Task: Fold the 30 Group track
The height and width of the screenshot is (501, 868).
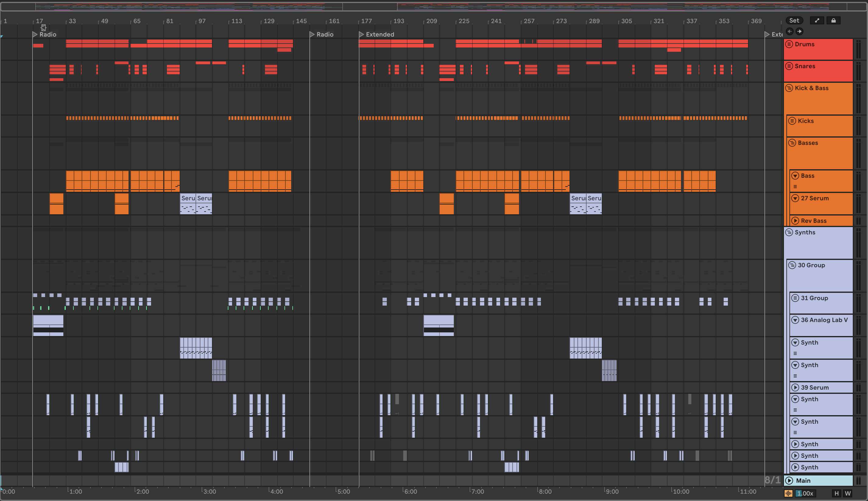Action: [792, 265]
